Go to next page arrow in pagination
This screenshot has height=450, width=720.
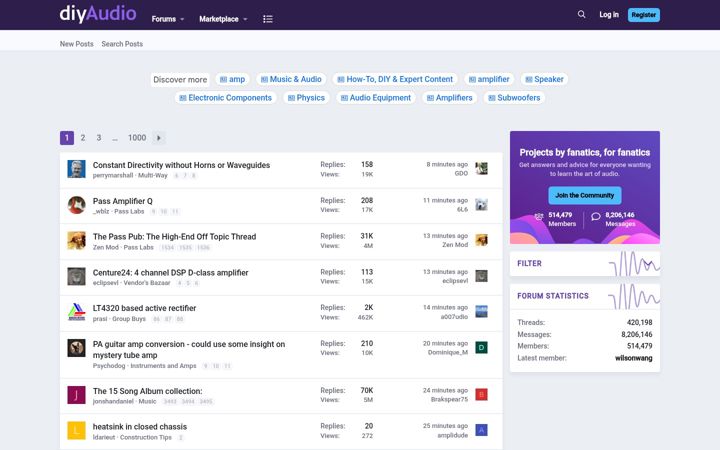coord(159,138)
